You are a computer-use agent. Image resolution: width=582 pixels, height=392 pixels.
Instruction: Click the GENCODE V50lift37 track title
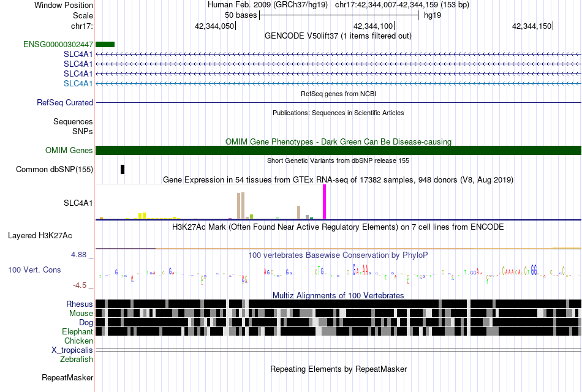pyautogui.click(x=338, y=36)
